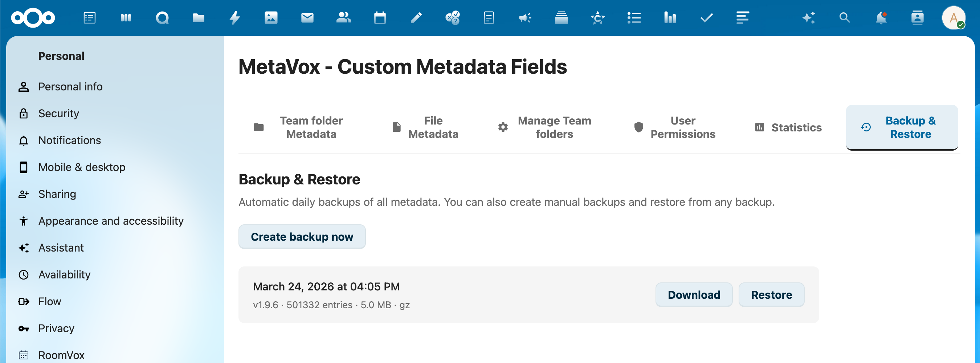Image resolution: width=980 pixels, height=363 pixels.
Task: Click the Nextcloud logo in the top bar
Action: [x=33, y=18]
